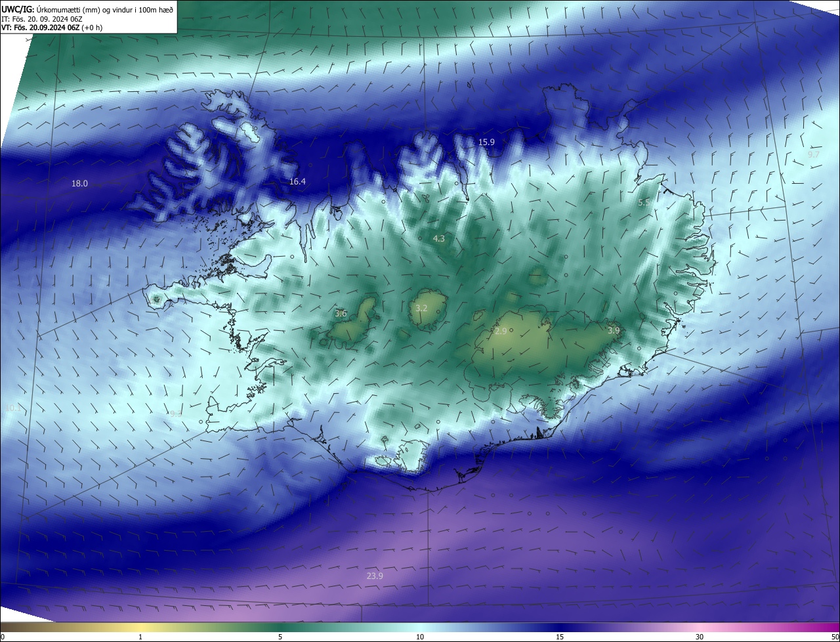Click the 3.6 value on the western glacier

pyautogui.click(x=341, y=313)
